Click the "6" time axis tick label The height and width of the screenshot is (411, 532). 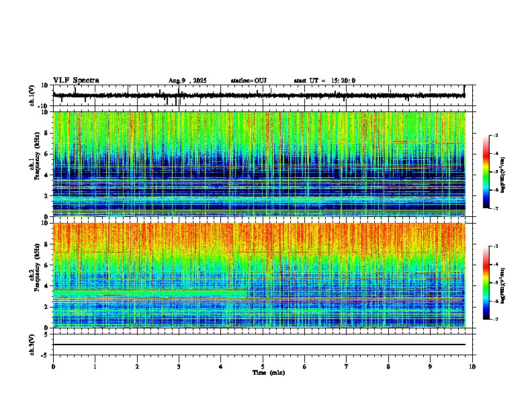304,367
